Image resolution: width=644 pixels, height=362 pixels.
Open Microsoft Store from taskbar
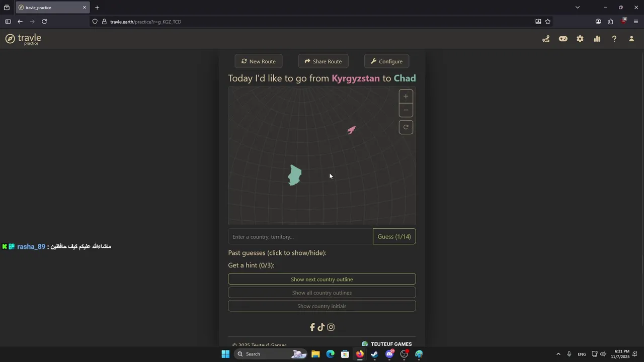(x=345, y=354)
